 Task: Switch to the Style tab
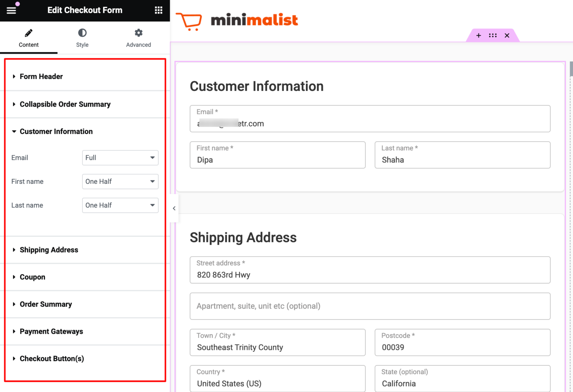pyautogui.click(x=82, y=38)
